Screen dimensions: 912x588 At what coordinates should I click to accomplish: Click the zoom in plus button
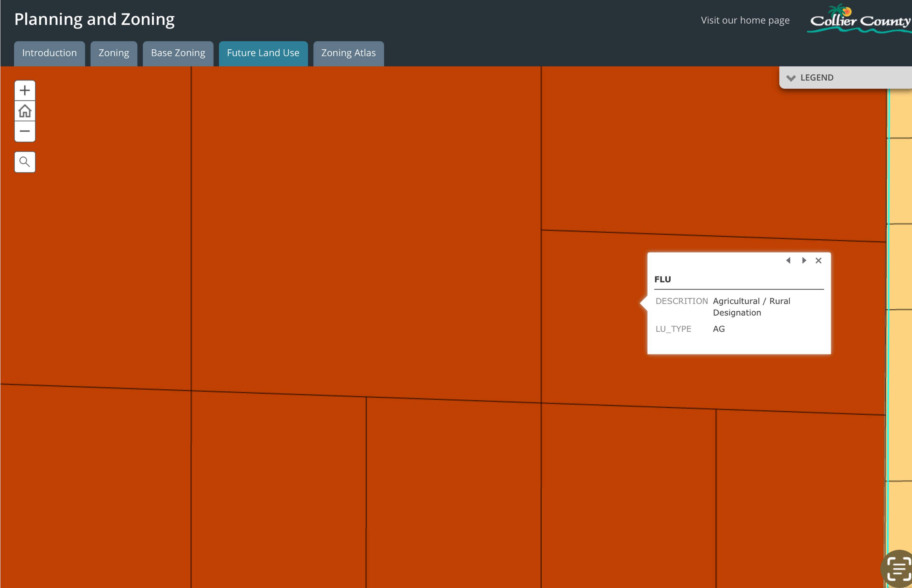click(25, 91)
